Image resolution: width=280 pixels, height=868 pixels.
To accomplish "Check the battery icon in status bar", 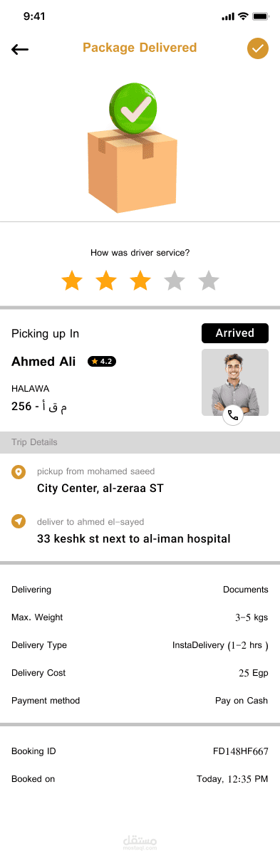I will (260, 16).
